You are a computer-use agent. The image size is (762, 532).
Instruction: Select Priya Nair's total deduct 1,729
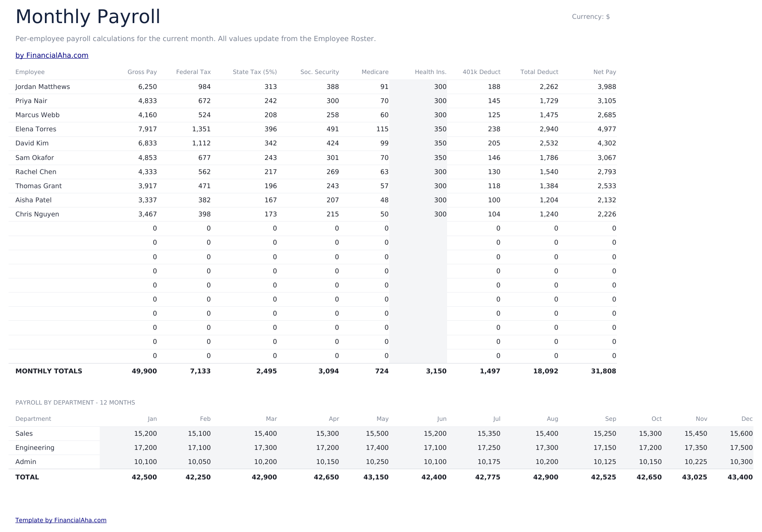click(x=549, y=101)
